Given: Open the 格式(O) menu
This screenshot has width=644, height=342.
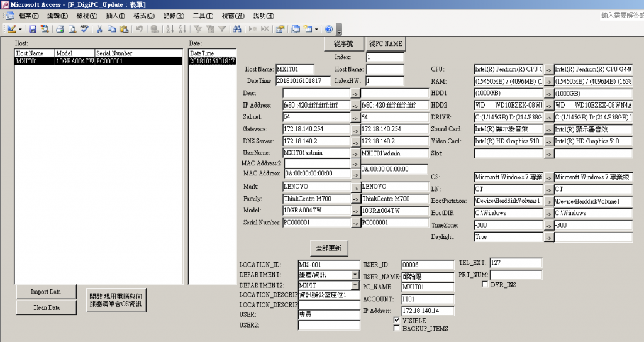Looking at the screenshot, I should [144, 16].
